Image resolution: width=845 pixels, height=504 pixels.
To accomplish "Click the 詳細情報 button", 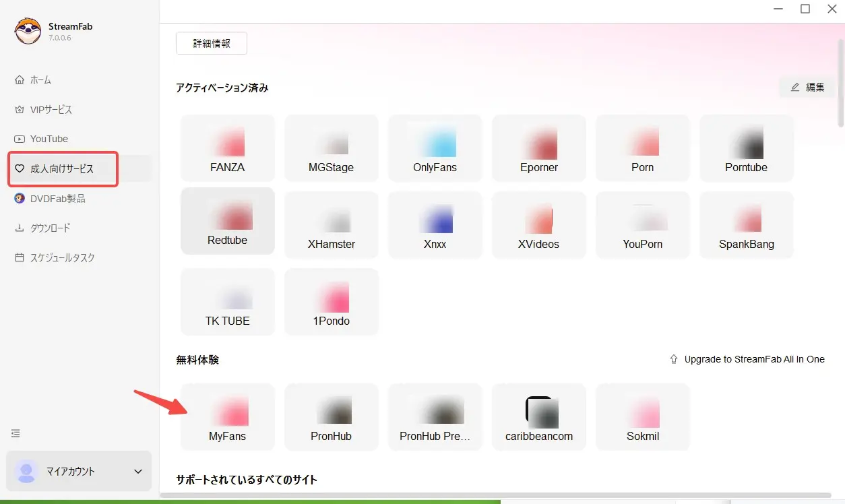I will 212,43.
